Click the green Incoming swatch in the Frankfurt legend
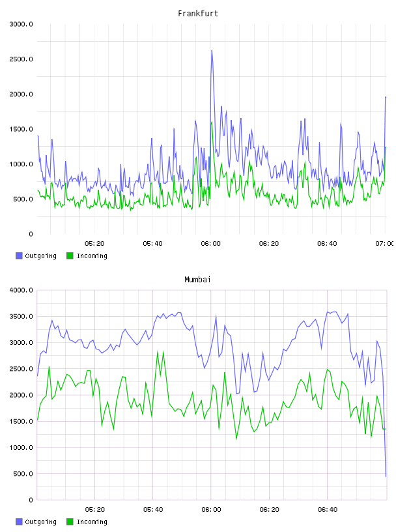396x532 pixels. [70, 256]
